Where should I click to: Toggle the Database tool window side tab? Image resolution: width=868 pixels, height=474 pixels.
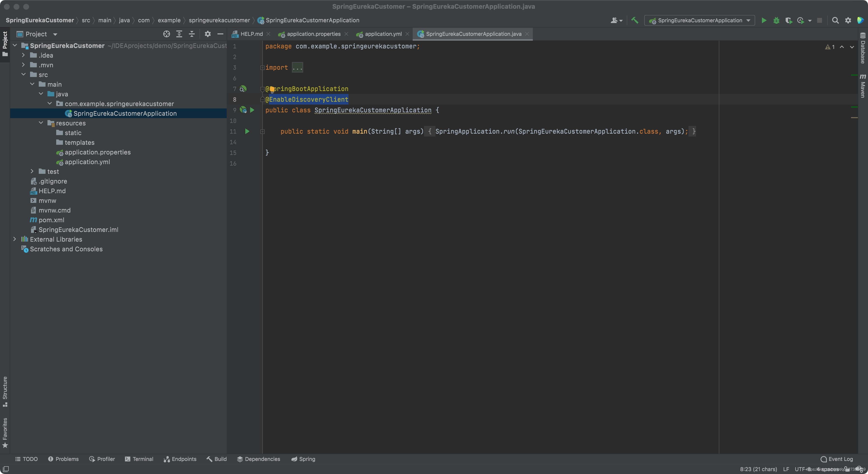[863, 48]
